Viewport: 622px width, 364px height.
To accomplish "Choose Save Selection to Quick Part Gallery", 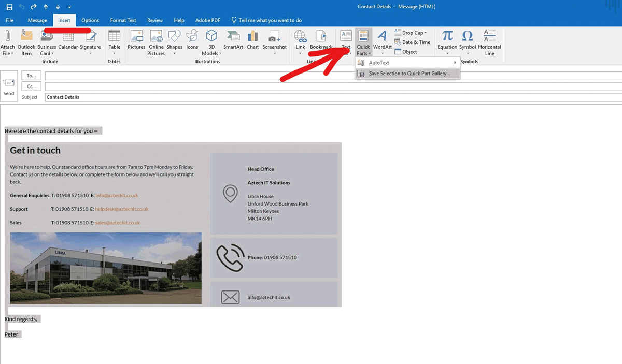I will [x=408, y=74].
